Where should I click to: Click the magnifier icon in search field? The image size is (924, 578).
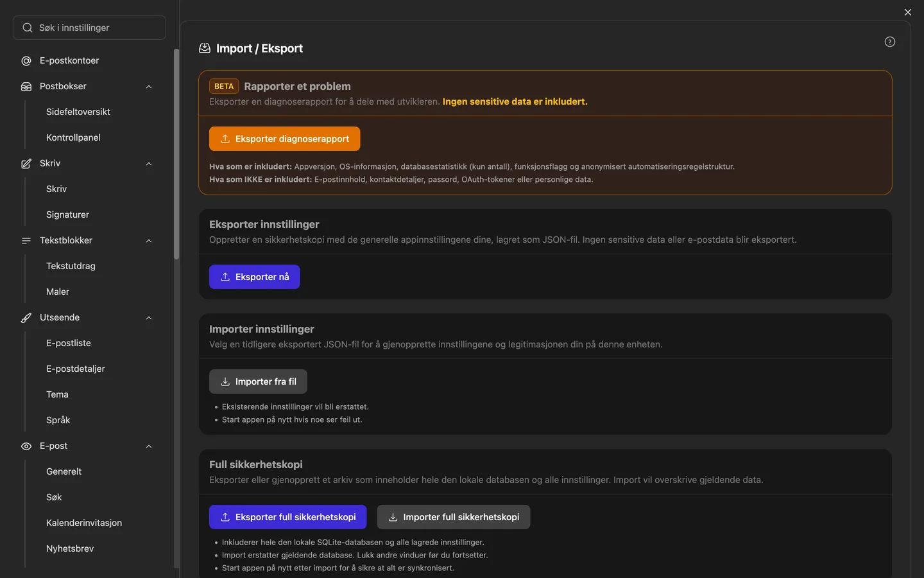[x=28, y=28]
